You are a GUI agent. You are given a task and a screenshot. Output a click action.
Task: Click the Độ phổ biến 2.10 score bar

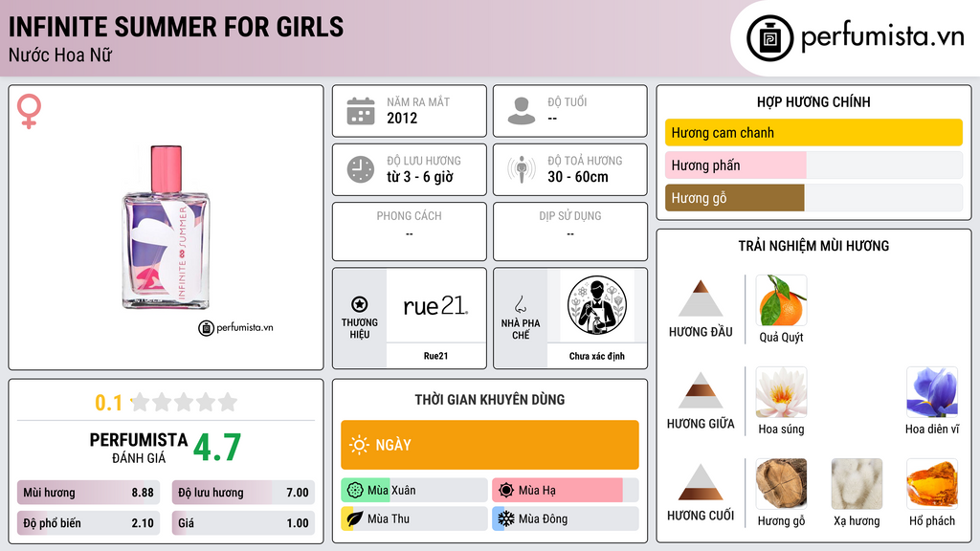[89, 523]
